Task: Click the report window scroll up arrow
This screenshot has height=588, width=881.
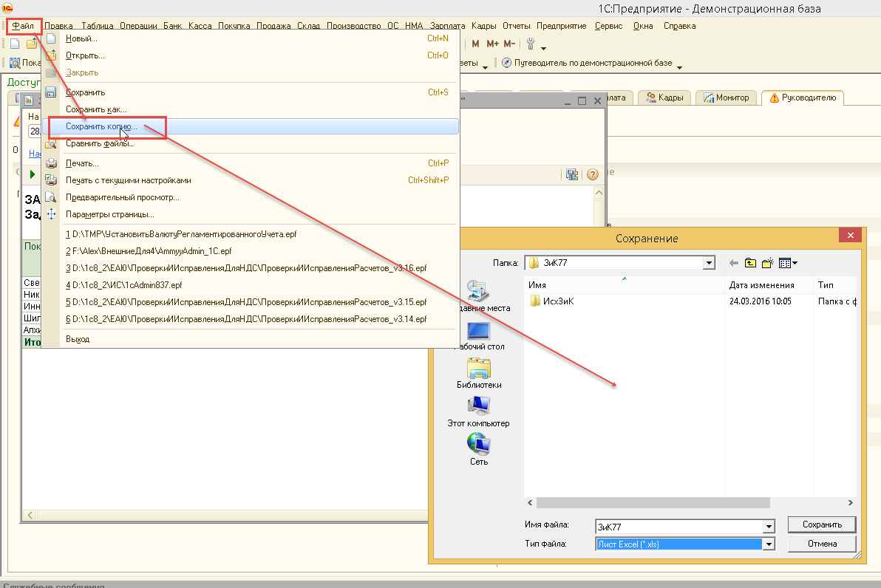Action: [x=599, y=194]
